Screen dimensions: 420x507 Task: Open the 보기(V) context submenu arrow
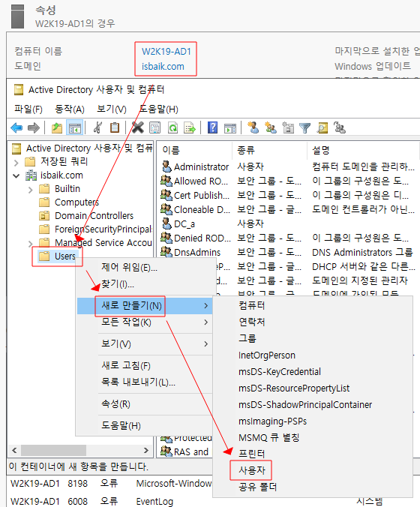[x=206, y=343]
